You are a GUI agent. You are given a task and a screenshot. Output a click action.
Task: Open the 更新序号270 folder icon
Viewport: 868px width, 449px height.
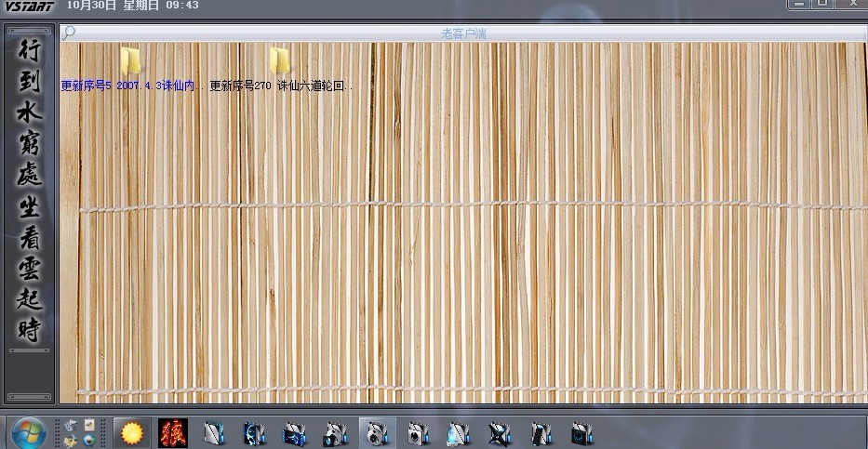279,60
